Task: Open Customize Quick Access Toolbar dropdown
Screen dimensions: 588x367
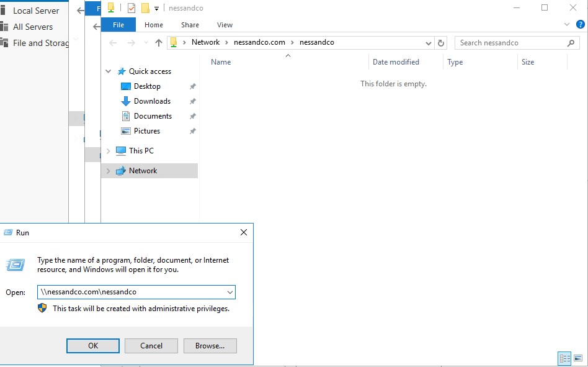Action: pyautogui.click(x=157, y=8)
